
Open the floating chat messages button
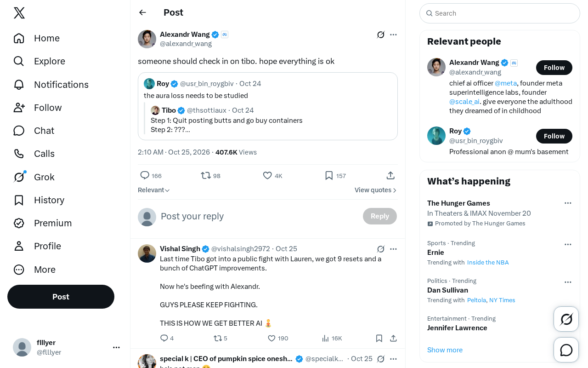(566, 350)
